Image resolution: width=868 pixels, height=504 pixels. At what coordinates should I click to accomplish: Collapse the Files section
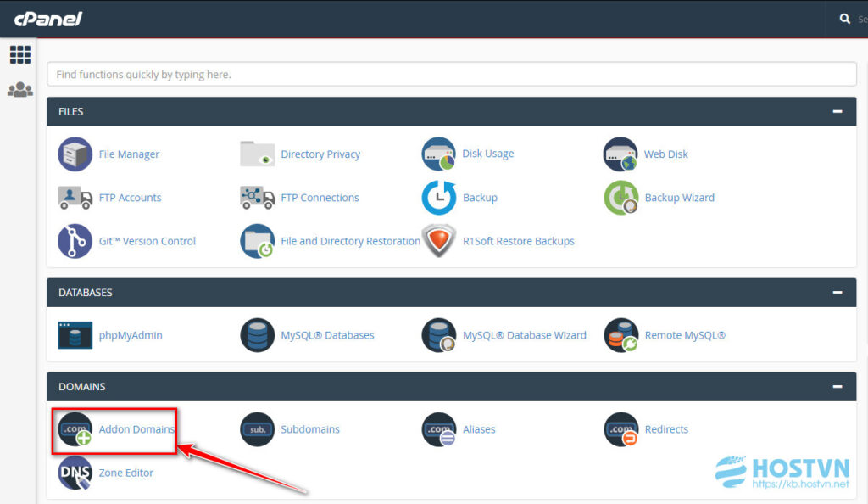tap(837, 112)
